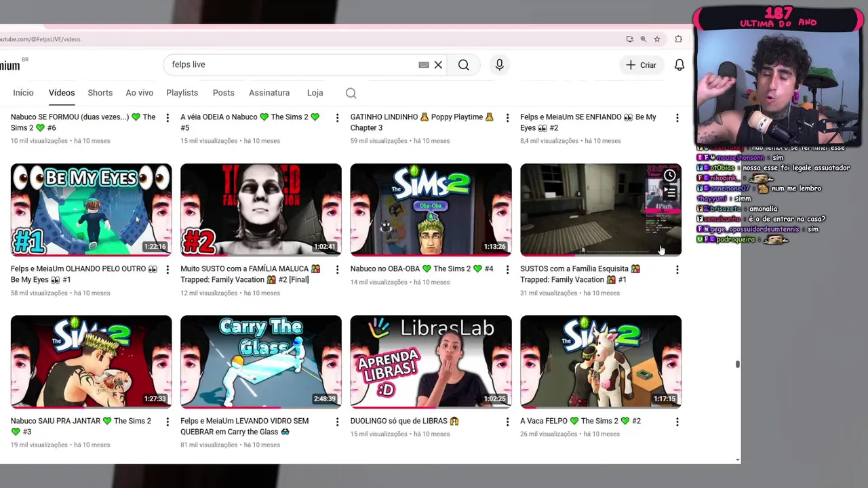Open A Vaca FELPO The Sims 2 #2 title
This screenshot has height=488, width=868.
click(580, 421)
